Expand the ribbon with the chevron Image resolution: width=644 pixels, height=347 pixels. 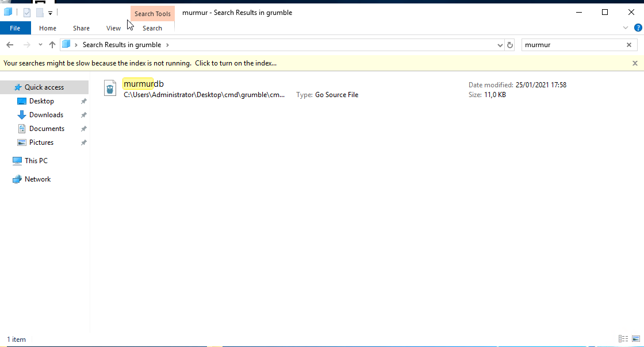626,28
